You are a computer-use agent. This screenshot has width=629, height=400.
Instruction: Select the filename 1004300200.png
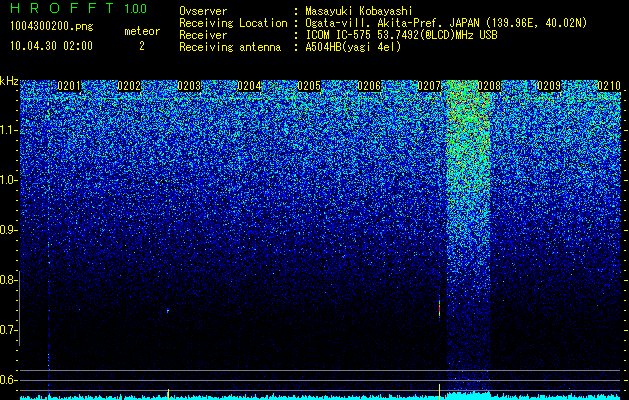(x=52, y=26)
